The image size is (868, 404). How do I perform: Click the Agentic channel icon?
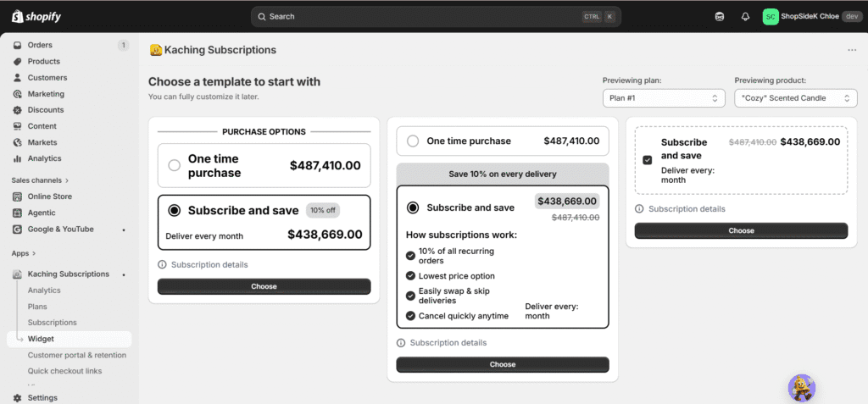pos(17,213)
